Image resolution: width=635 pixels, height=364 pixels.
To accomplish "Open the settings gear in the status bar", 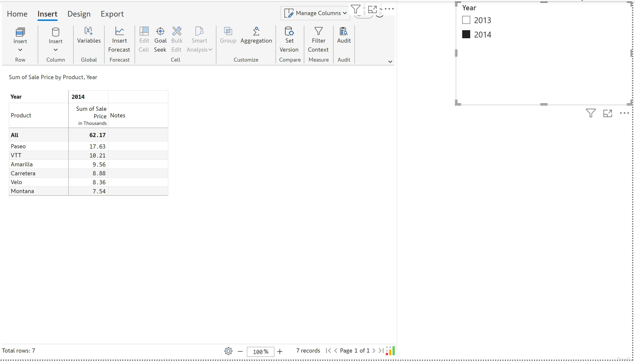I will (x=228, y=351).
